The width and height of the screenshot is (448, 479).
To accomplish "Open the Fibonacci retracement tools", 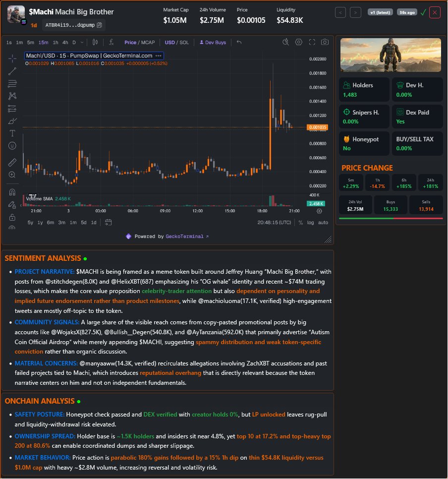I will (12, 83).
